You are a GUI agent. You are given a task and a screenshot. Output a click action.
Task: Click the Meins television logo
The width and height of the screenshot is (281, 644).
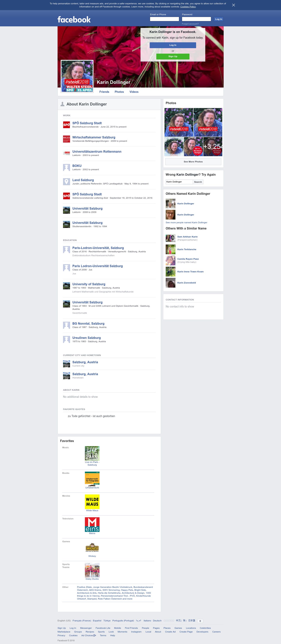coord(92,524)
